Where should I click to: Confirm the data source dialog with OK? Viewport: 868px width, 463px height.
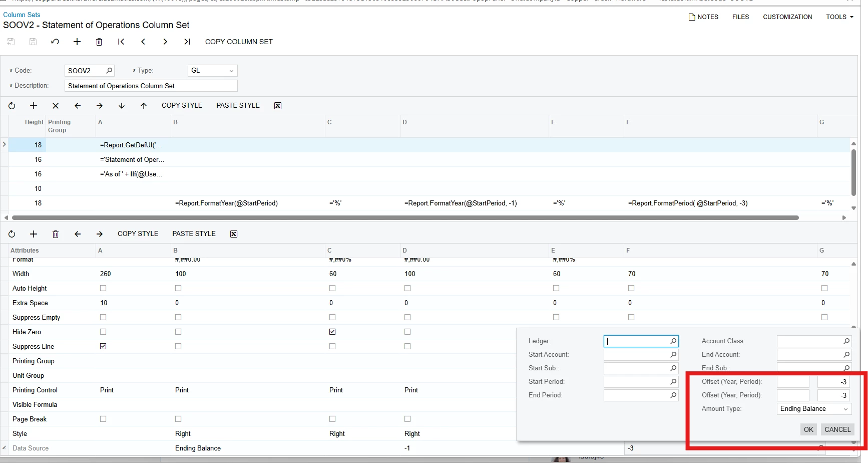tap(808, 429)
